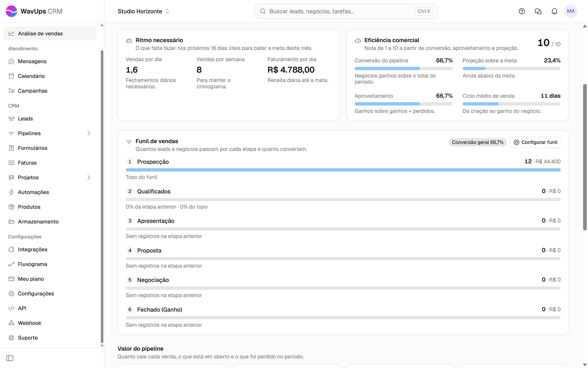
Task: Click the API code brackets icon
Action: coord(11,308)
